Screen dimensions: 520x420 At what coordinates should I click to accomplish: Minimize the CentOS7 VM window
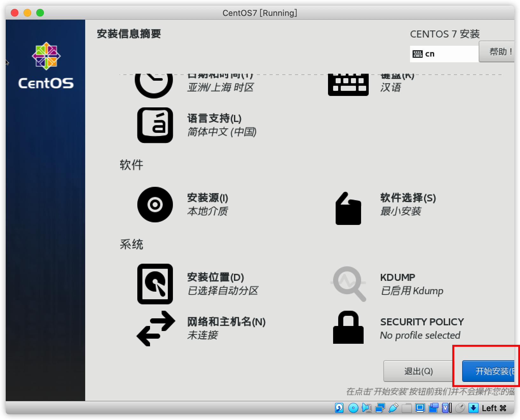[27, 13]
